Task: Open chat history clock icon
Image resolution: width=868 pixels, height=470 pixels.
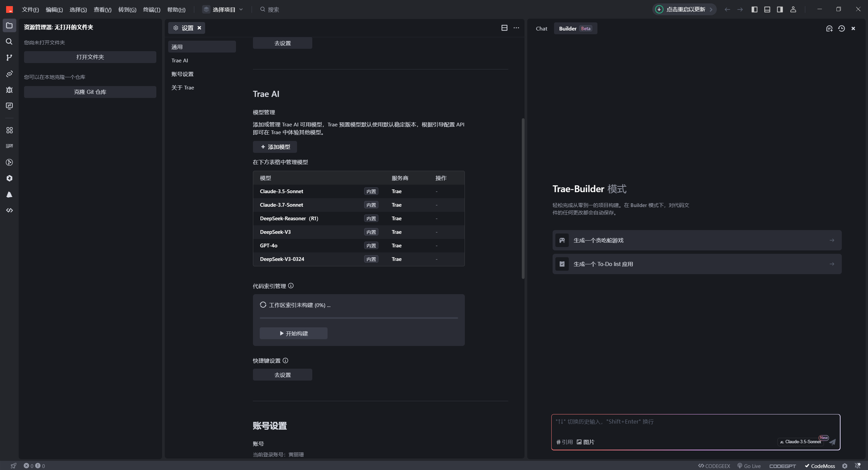Action: tap(841, 28)
